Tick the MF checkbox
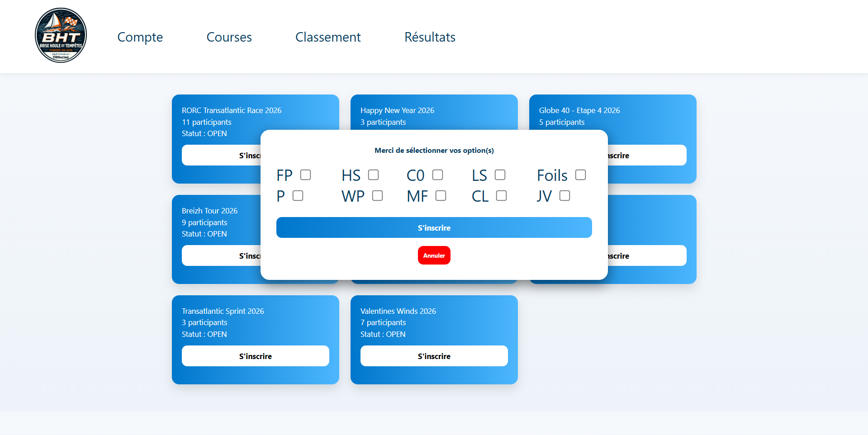 click(x=441, y=196)
